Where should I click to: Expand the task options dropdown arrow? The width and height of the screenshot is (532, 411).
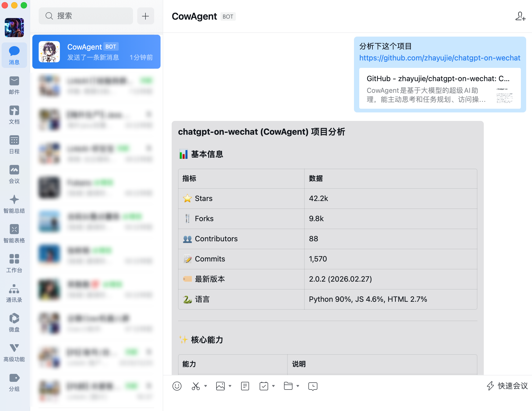(x=273, y=386)
